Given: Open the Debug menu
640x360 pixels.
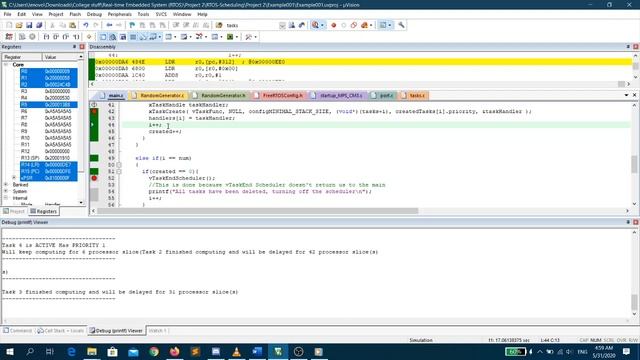Looking at the screenshot, I should pos(94,14).
